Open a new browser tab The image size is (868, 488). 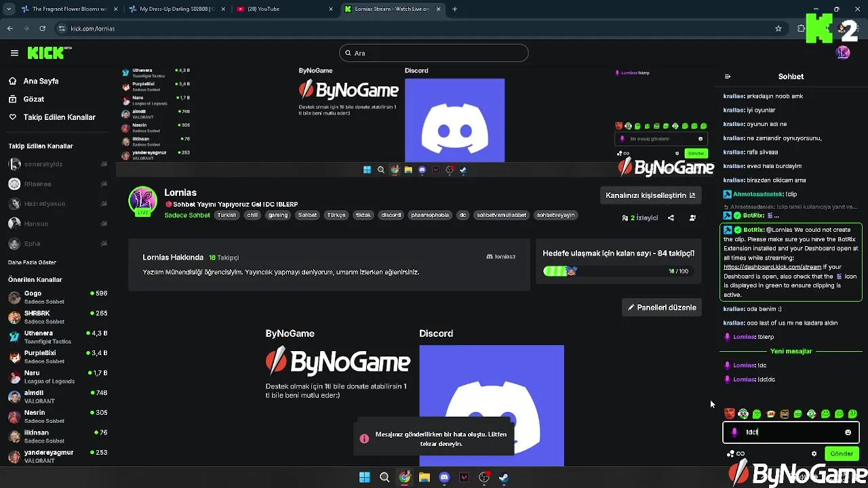coord(454,9)
